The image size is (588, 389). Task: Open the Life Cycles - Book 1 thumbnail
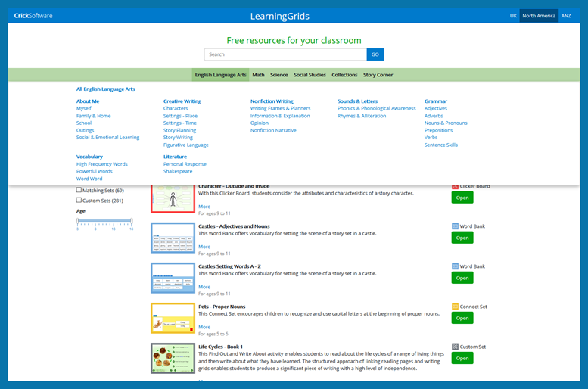(173, 358)
